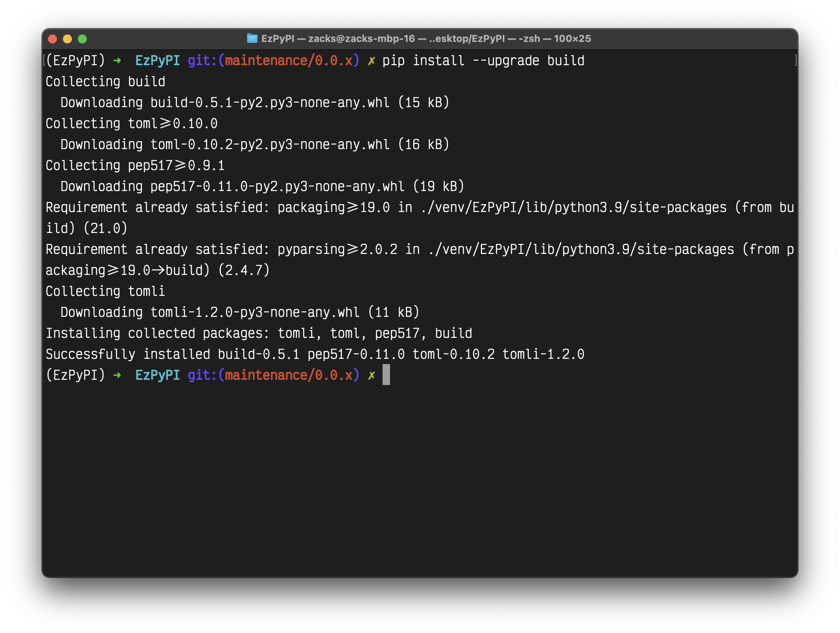
Task: Click the green zoom window button
Action: point(82,39)
